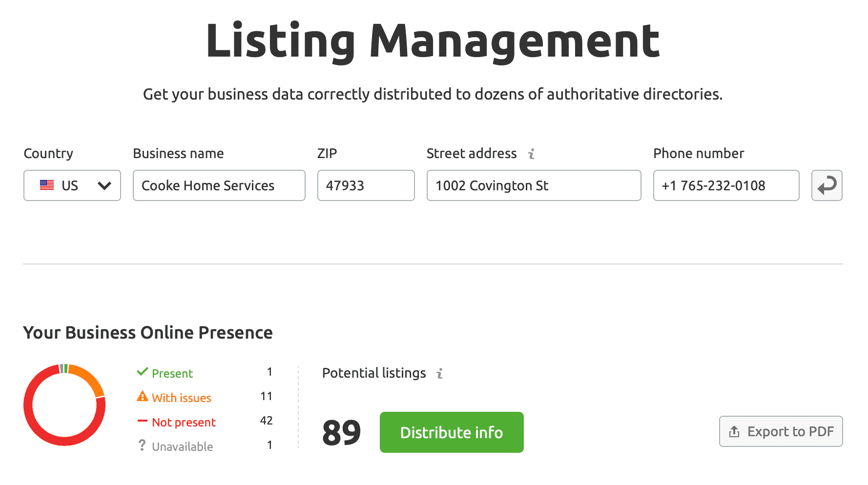The image size is (868, 485).
Task: Focus the ZIP code field
Action: pos(366,185)
